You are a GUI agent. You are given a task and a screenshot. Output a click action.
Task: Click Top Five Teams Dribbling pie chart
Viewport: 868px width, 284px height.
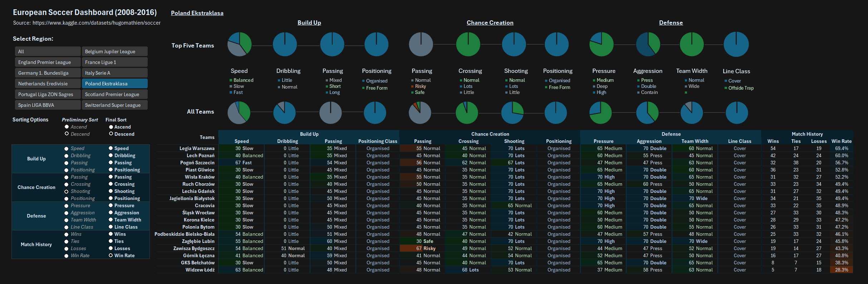pyautogui.click(x=285, y=44)
